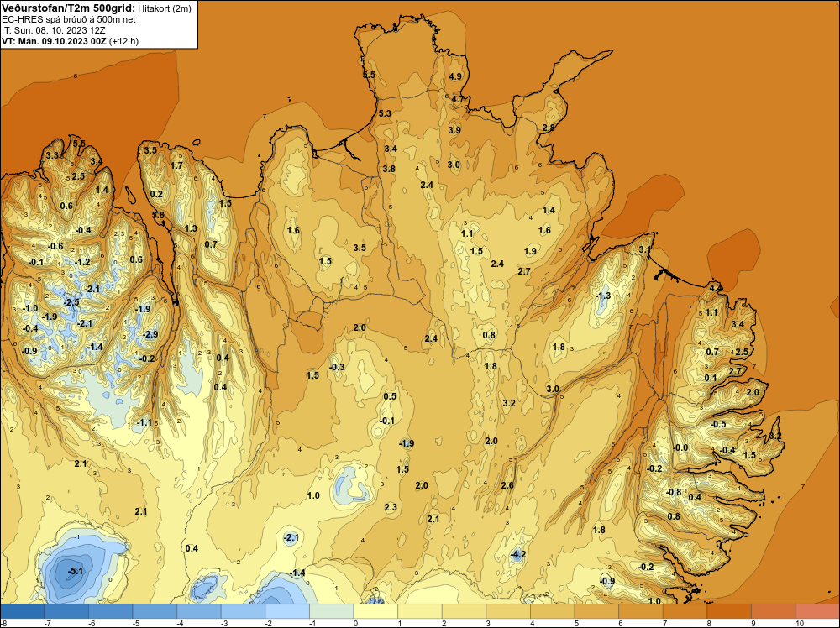
Task: Click the -0.0 temperature value
Action: pos(680,447)
